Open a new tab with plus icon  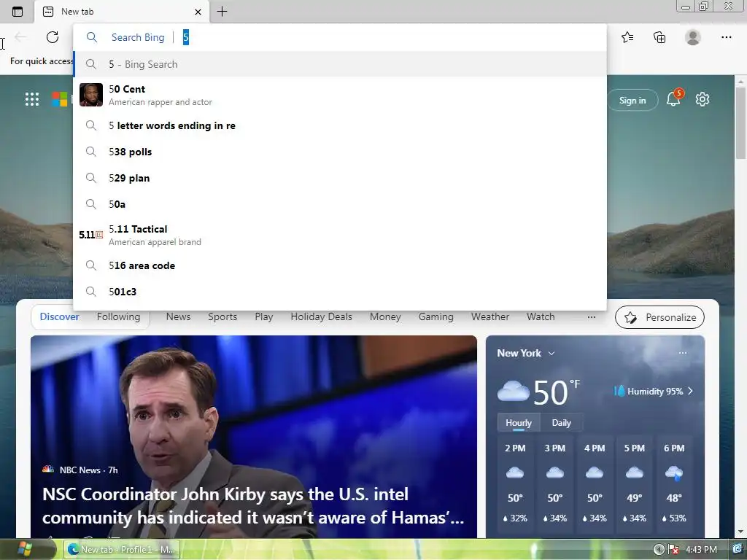222,12
